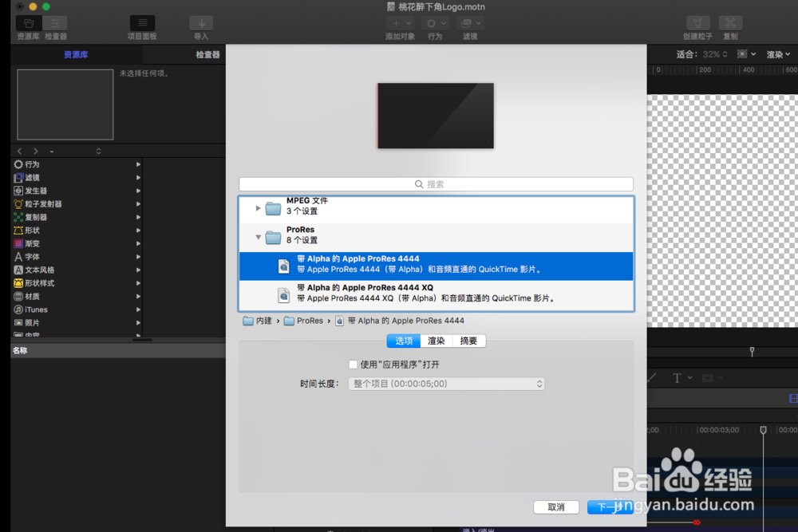Click the 取消 cancel button
Image resolution: width=798 pixels, height=532 pixels.
[555, 507]
